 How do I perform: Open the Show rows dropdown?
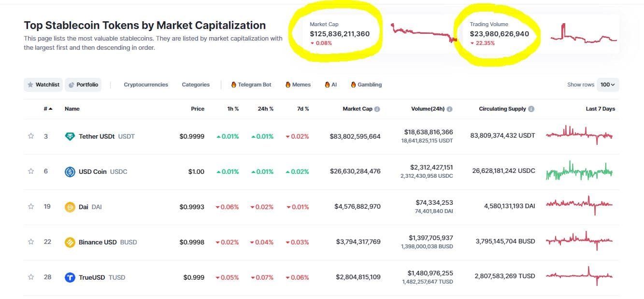(607, 84)
